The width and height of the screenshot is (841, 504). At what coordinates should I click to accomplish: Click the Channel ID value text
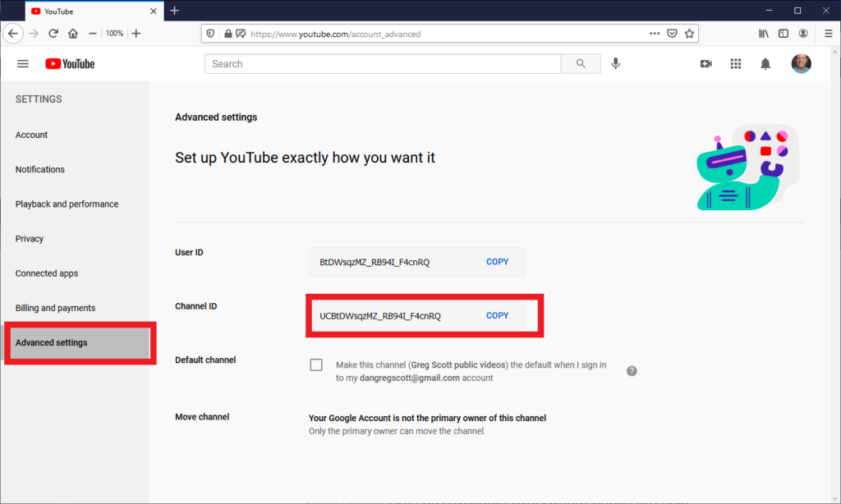click(380, 316)
